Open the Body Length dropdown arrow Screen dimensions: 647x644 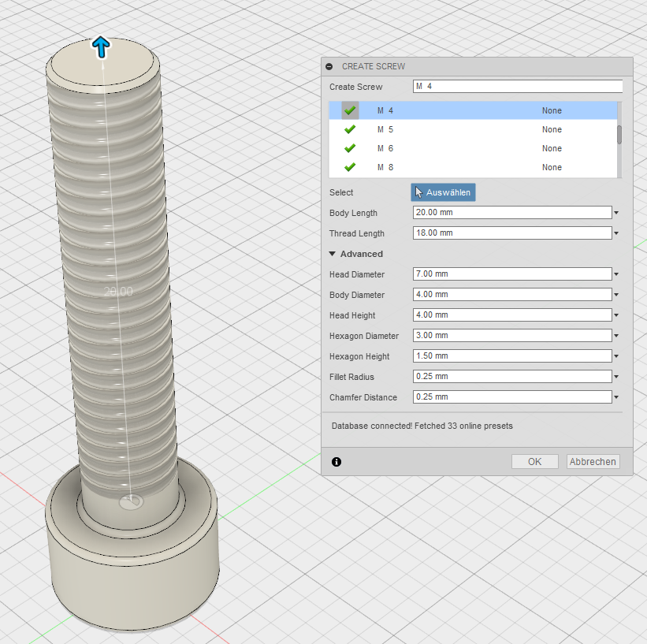pyautogui.click(x=616, y=213)
